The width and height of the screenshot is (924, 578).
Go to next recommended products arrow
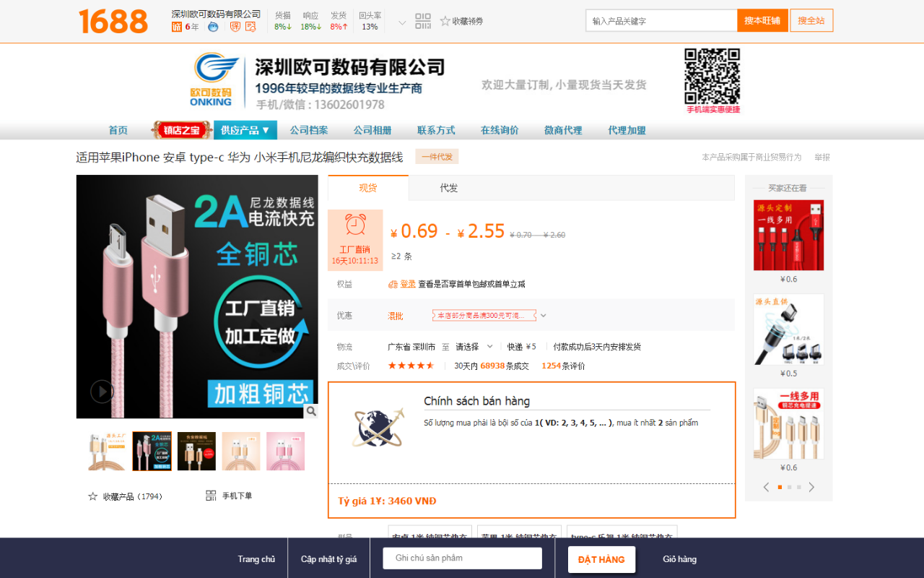[811, 487]
